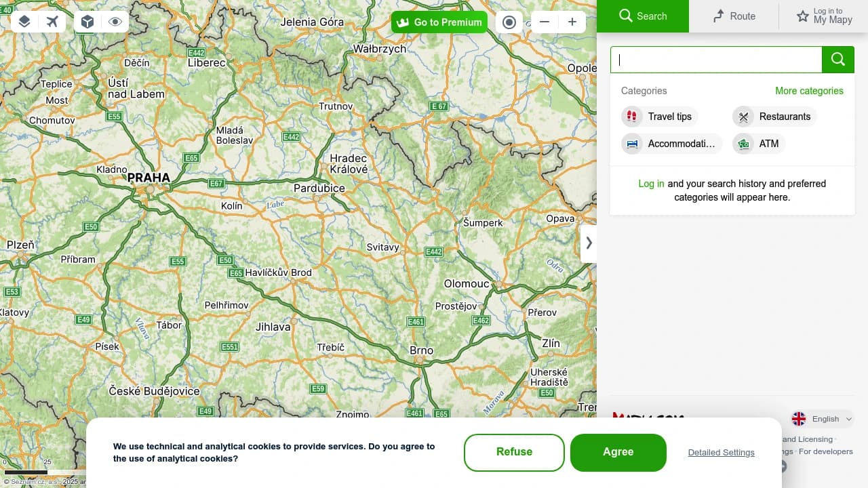Focus the search input field
This screenshot has height=488, width=868.
coord(716,60)
